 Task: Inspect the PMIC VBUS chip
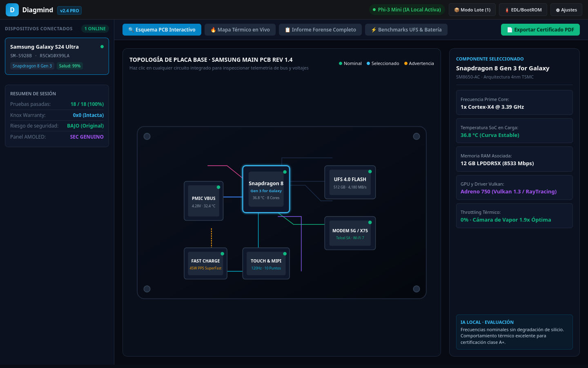[x=204, y=201]
